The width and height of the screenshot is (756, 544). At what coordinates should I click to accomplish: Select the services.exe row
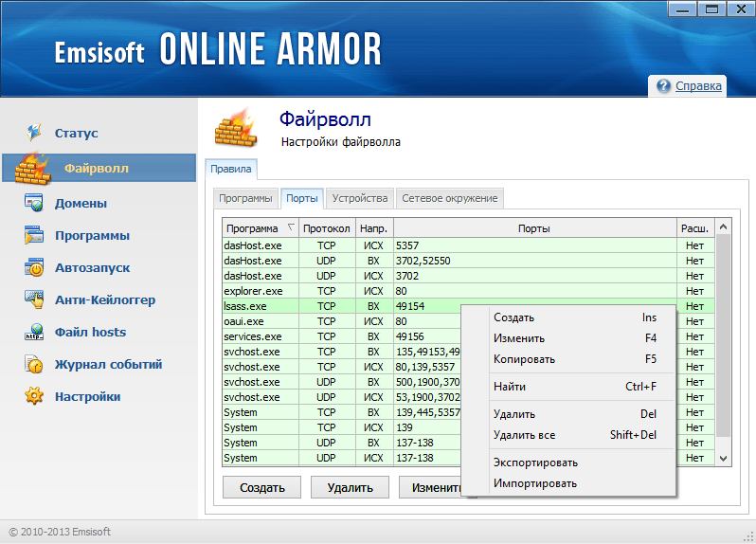point(342,336)
